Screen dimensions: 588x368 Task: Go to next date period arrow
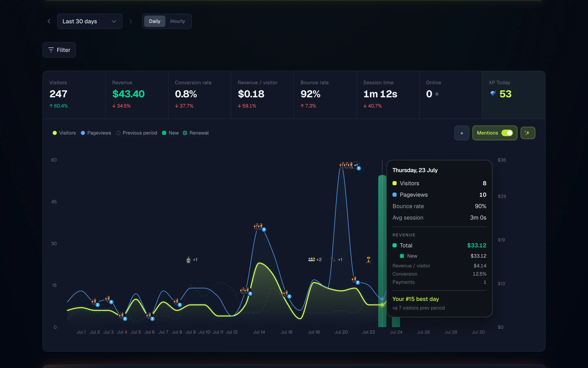[131, 21]
